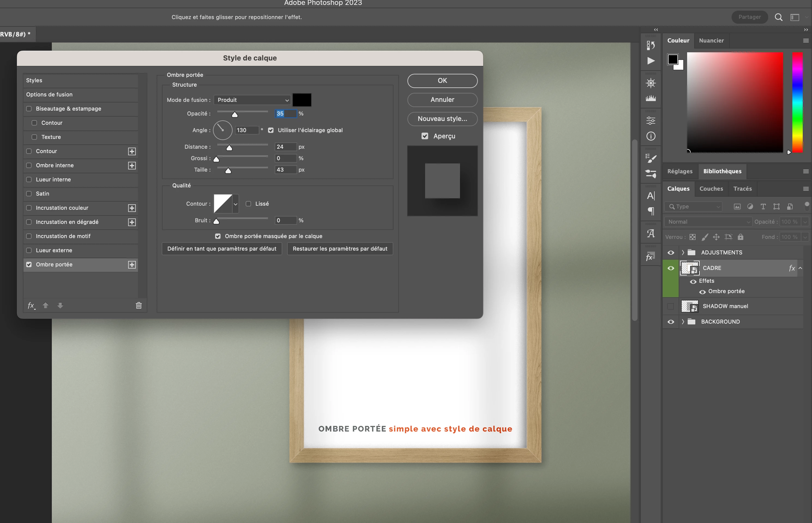Switch to the Couches tab

(x=711, y=188)
